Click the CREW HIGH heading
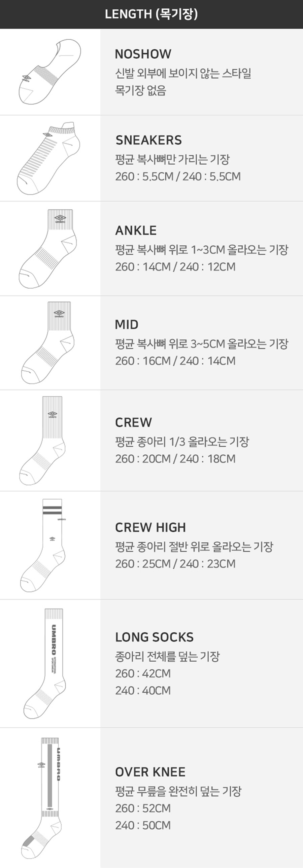The image size is (303, 868). point(150,527)
